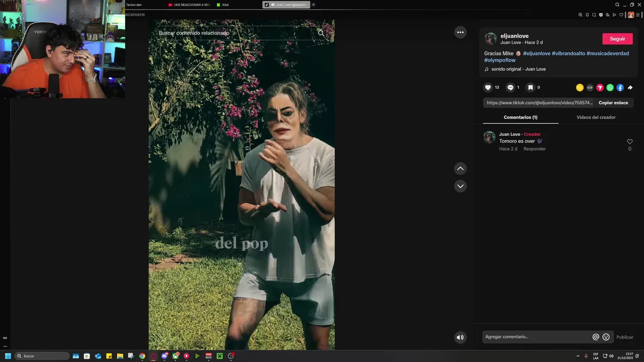Screen dimensions: 644x362
Task: Open the eljuanlove username link
Action: point(514,36)
